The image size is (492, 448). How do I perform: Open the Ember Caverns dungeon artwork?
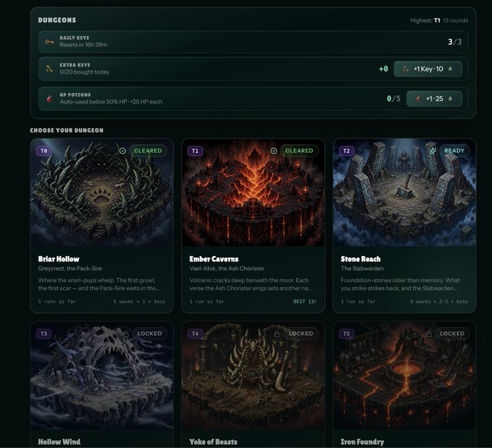[x=253, y=193]
